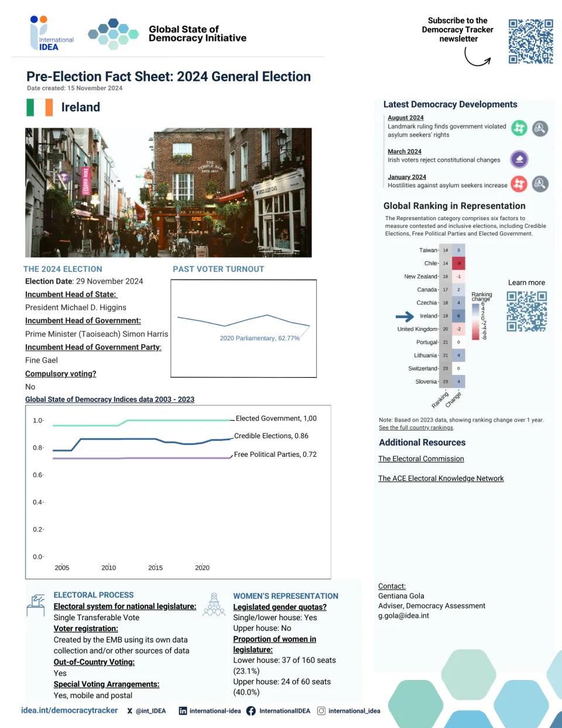Screen dimensions: 562x728
Task: Click the magnifier icon beside August 2024 entry
Action: click(x=540, y=128)
